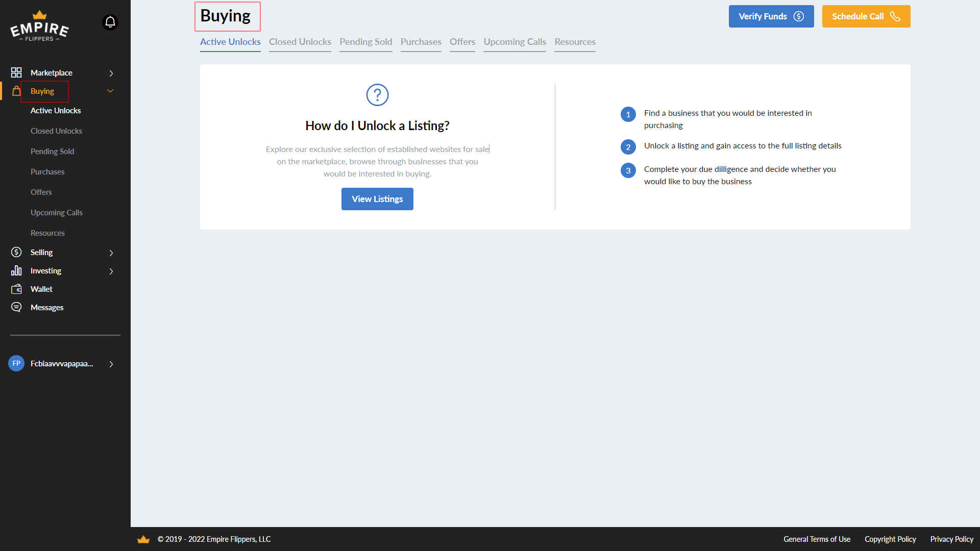The height and width of the screenshot is (551, 980).
Task: Open General Terms of Use link
Action: pos(817,539)
